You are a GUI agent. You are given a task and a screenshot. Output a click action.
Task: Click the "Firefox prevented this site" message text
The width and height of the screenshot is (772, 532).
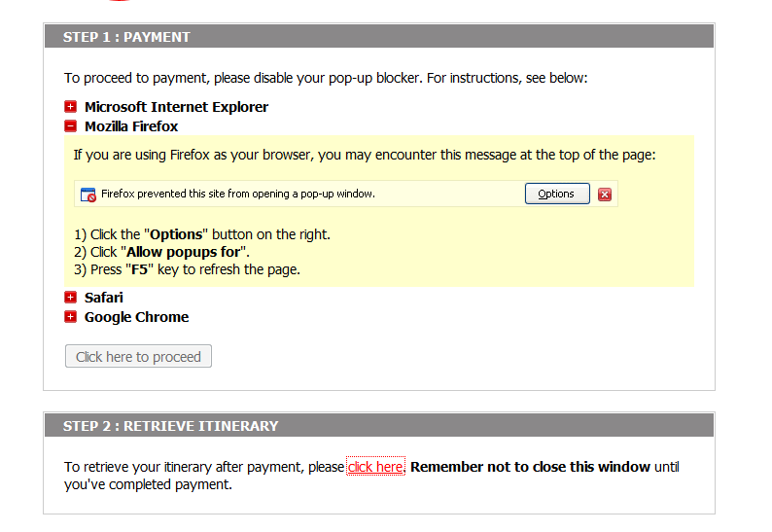(238, 194)
